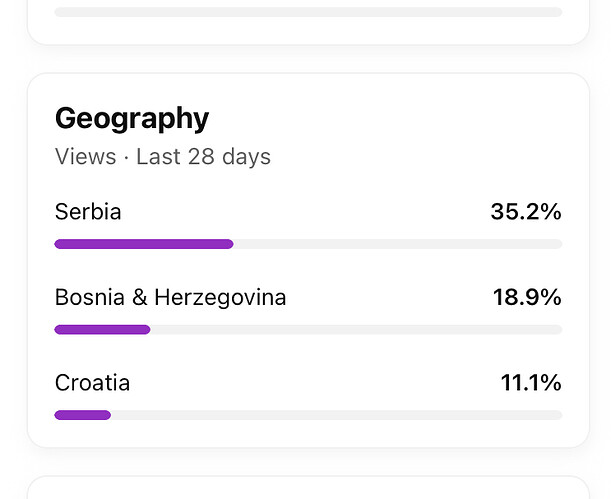The height and width of the screenshot is (499, 611).
Task: Click the bottom edge of the card above Geography
Action: click(x=308, y=44)
